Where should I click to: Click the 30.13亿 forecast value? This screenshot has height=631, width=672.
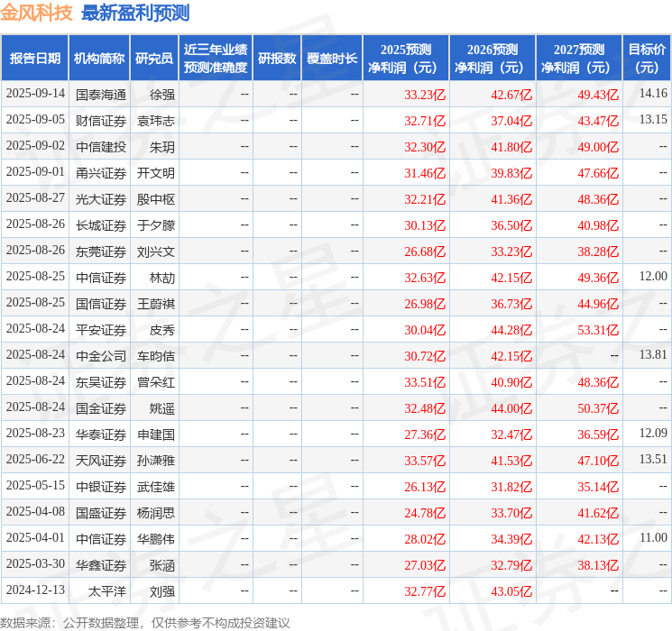pyautogui.click(x=425, y=225)
